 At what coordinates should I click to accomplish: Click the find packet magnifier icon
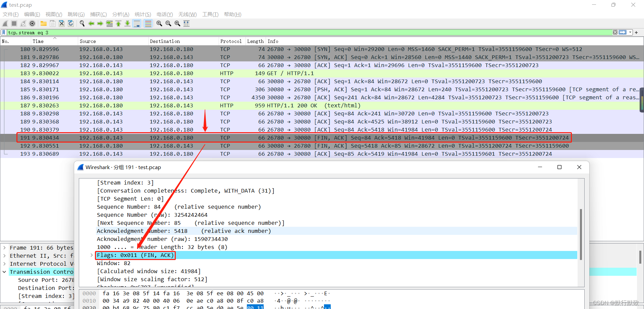(x=82, y=23)
